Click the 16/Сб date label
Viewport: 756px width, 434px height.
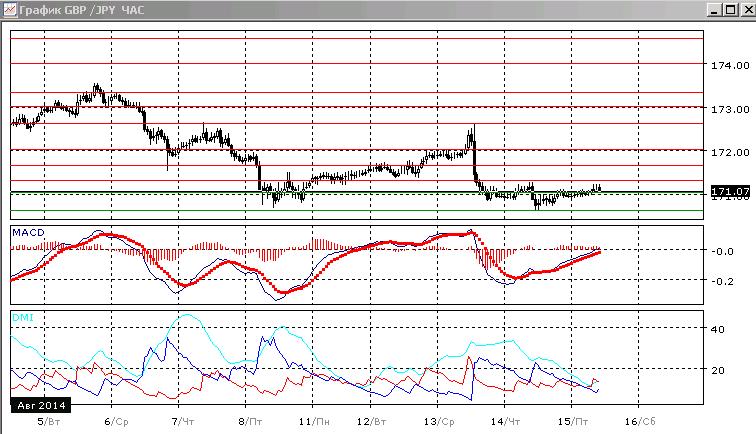tap(640, 422)
